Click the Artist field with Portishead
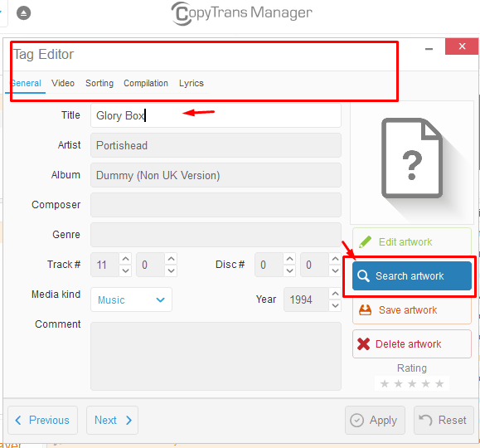 tap(216, 145)
